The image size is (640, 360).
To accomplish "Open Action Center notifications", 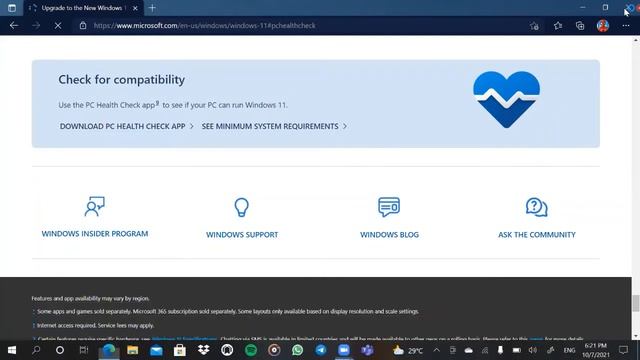I will click(x=623, y=350).
